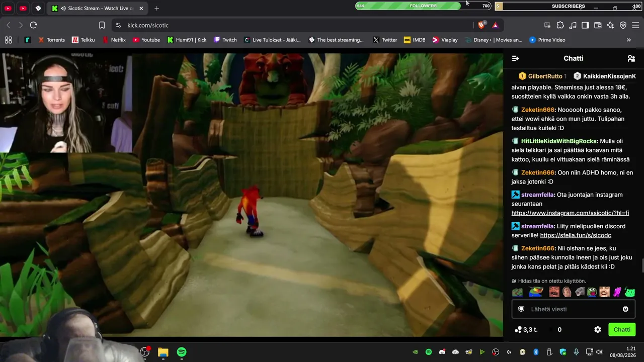Screen dimensions: 644x362
Task: Click the game stream video player
Action: 252,195
